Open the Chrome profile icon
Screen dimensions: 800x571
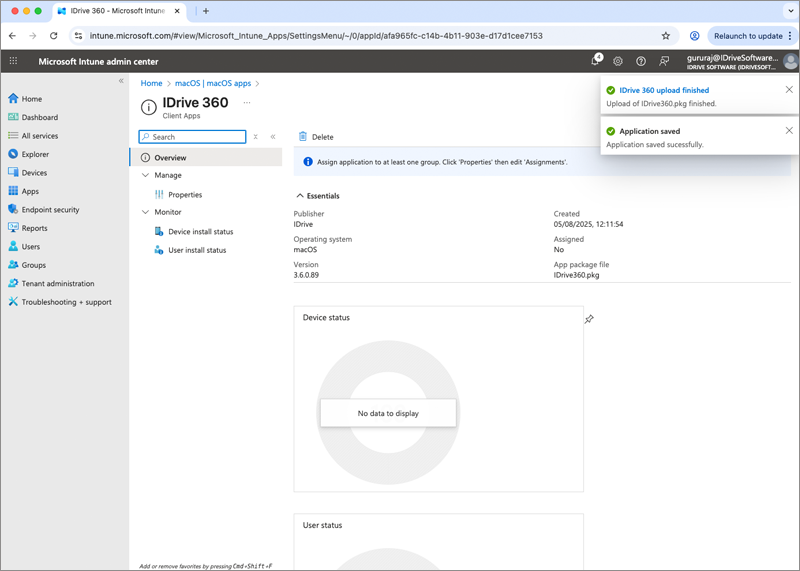tap(694, 36)
